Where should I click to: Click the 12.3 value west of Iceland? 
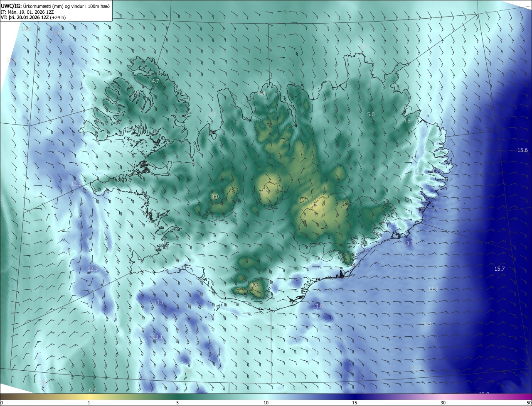(x=77, y=183)
